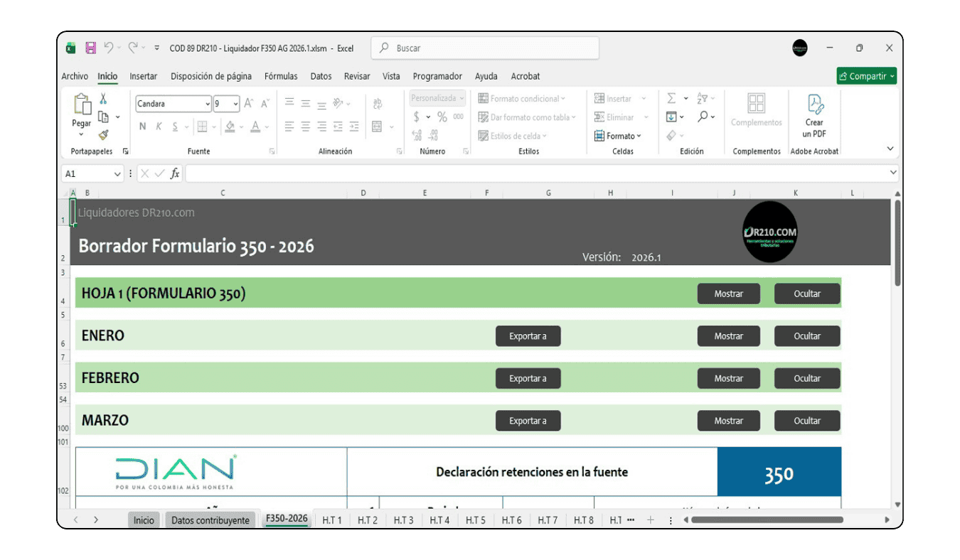The image size is (960, 560).
Task: Toggle wrap text in Alineación group
Action: [x=377, y=104]
